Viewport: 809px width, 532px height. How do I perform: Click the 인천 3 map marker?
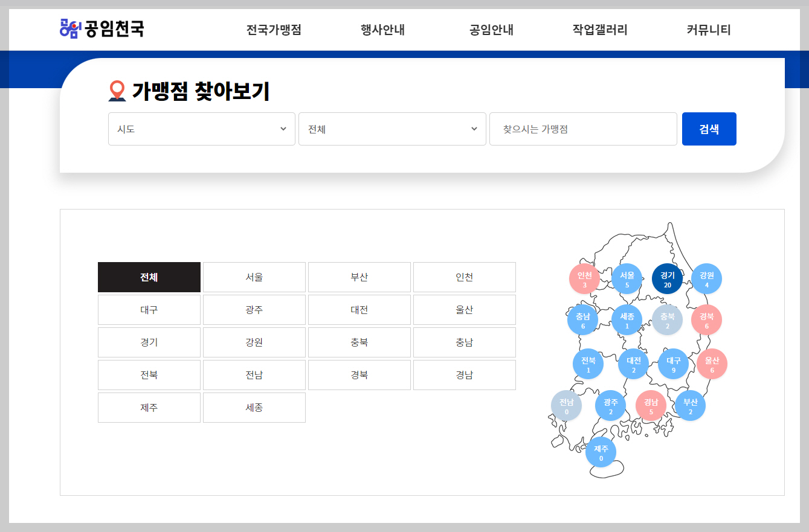[x=584, y=279]
